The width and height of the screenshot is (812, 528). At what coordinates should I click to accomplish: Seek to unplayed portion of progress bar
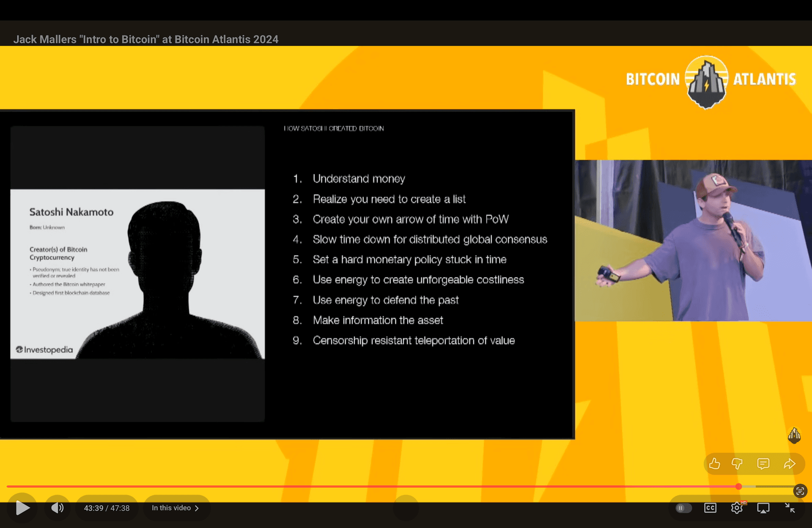pos(768,487)
